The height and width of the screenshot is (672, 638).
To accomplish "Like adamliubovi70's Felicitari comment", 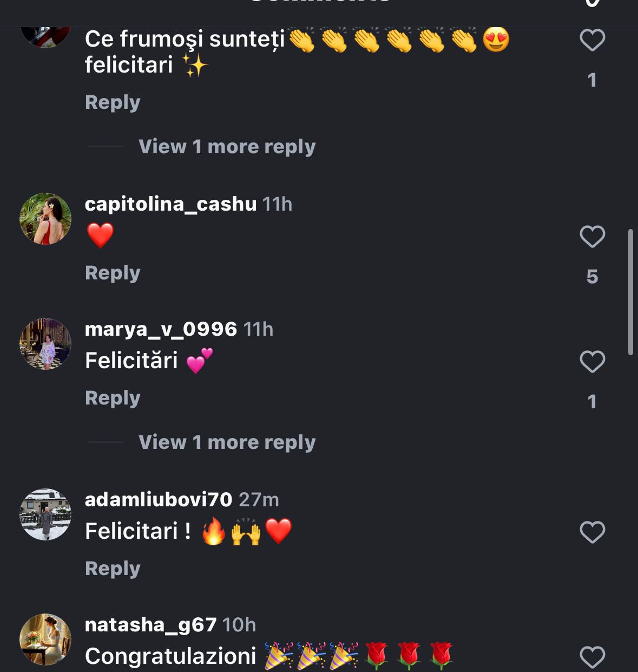I will (x=592, y=532).
